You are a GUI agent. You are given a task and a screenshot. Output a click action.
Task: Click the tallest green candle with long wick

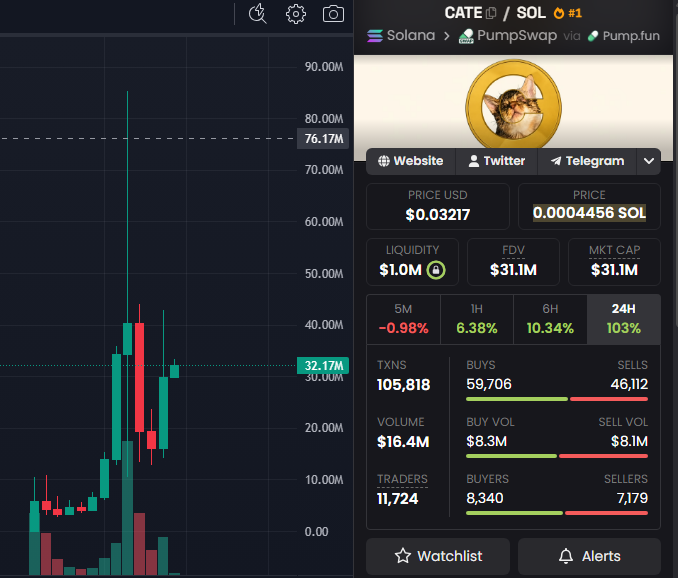point(128,338)
